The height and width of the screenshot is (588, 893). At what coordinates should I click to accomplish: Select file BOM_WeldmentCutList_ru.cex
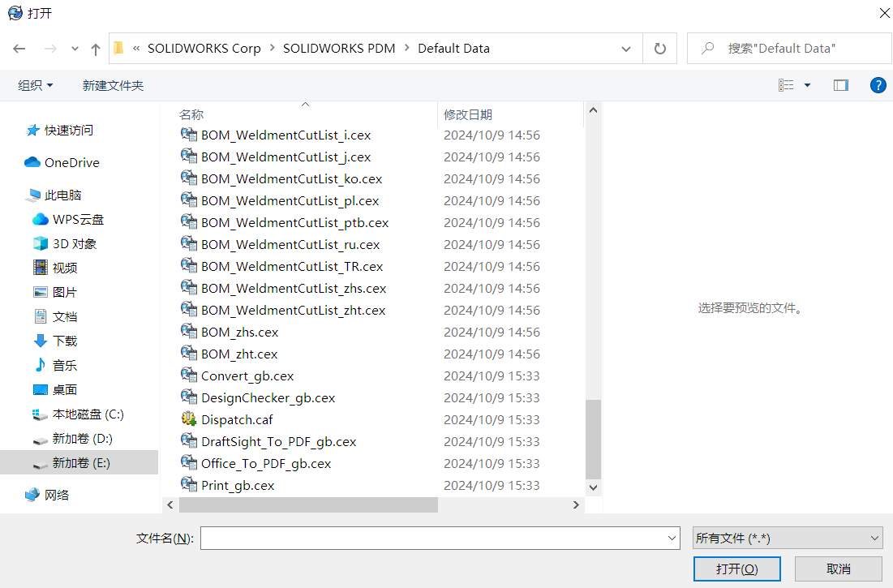click(290, 245)
